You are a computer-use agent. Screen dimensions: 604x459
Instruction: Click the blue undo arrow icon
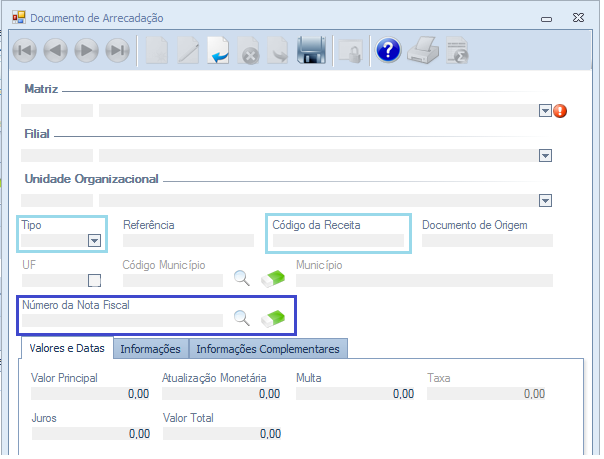[219, 50]
